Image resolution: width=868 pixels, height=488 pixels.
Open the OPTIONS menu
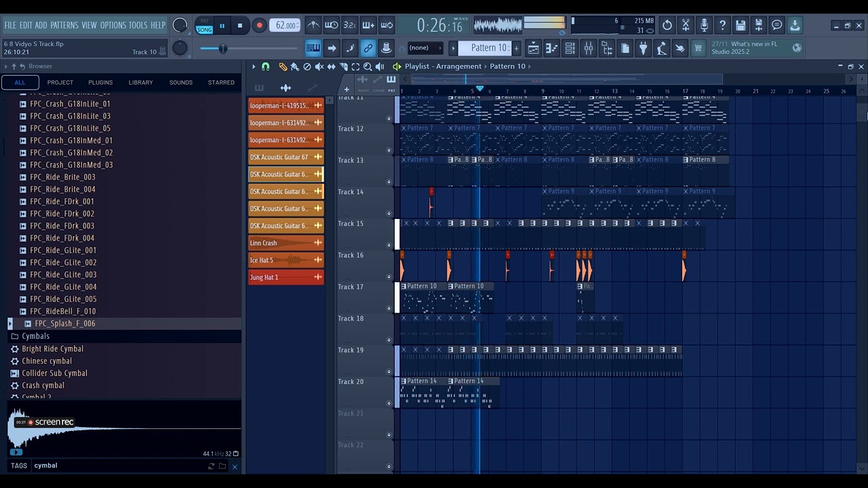[x=113, y=25]
